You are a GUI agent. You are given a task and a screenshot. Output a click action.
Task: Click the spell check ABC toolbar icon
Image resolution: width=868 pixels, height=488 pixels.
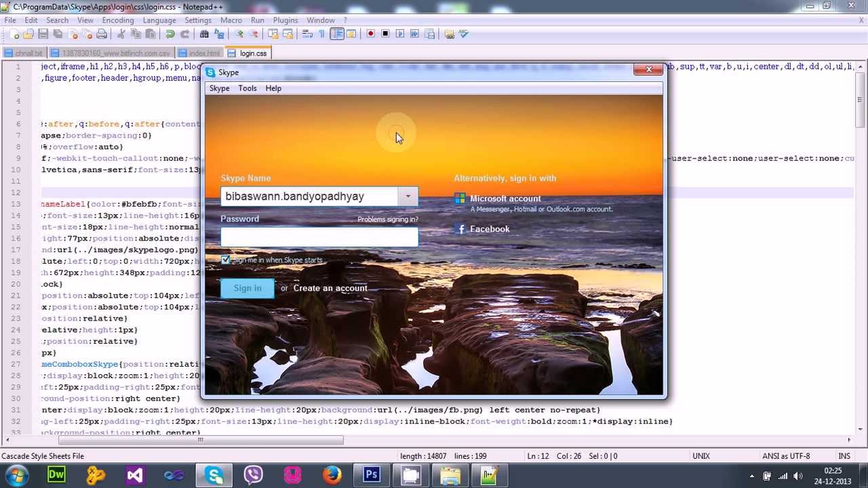point(464,34)
